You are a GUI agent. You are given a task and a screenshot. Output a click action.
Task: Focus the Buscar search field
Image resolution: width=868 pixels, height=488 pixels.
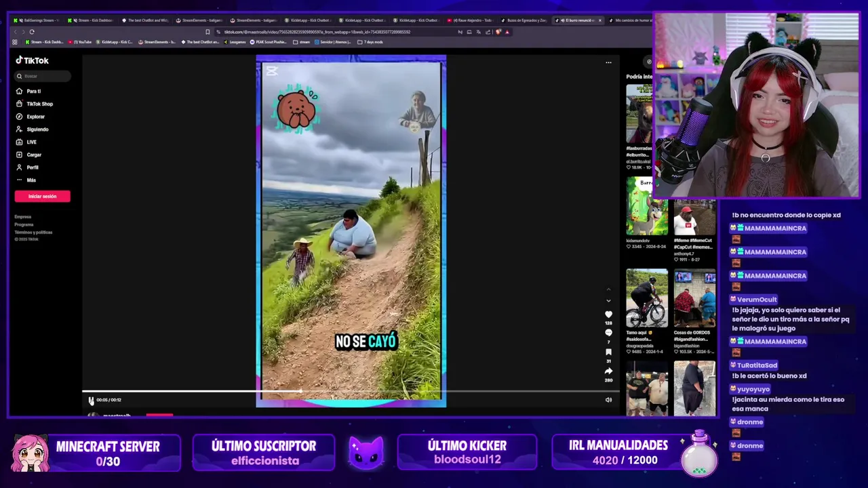[x=42, y=76]
